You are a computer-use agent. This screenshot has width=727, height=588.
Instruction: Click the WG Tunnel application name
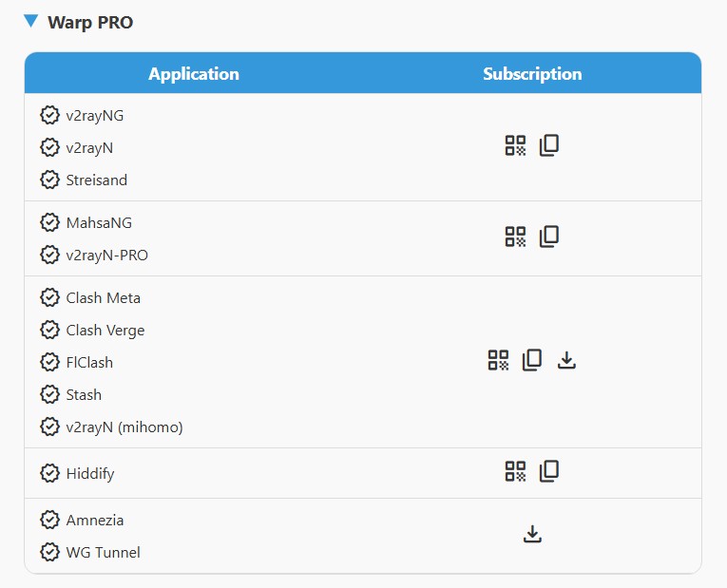[103, 552]
